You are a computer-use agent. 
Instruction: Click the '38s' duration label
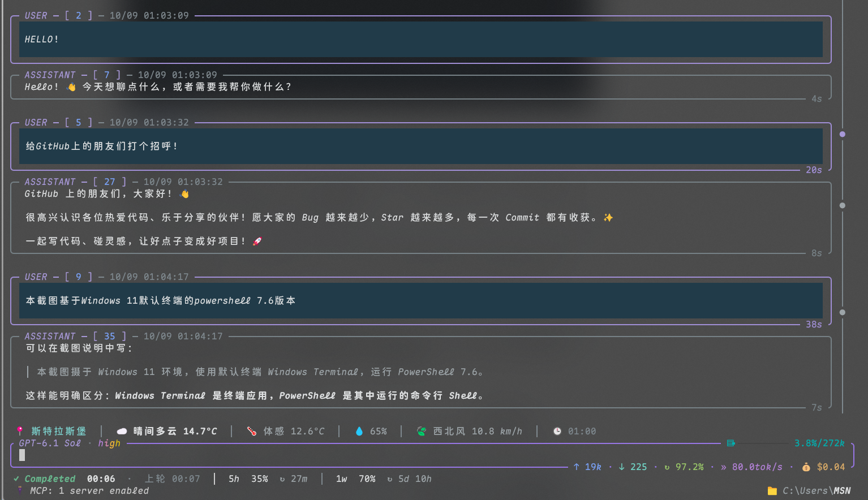tap(814, 324)
